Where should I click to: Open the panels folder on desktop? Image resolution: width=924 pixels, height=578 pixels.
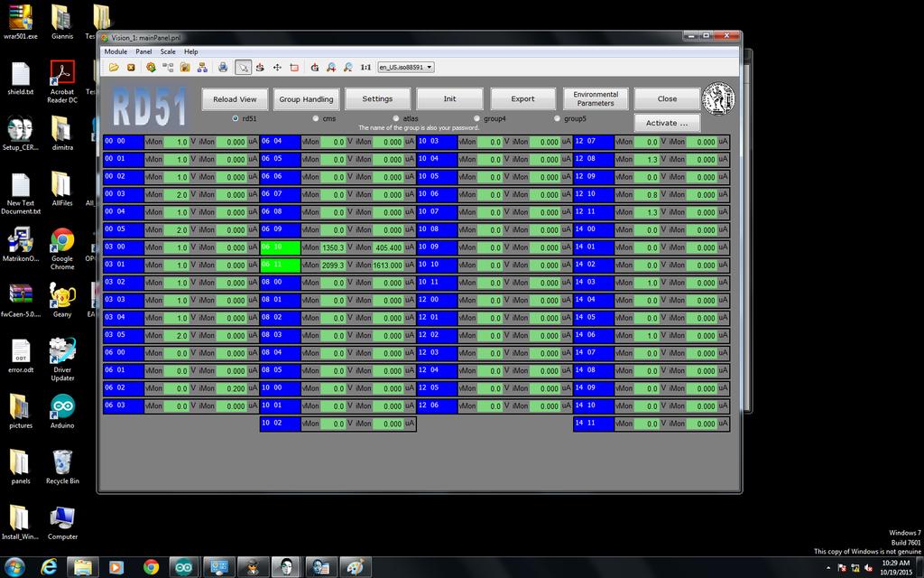point(21,467)
